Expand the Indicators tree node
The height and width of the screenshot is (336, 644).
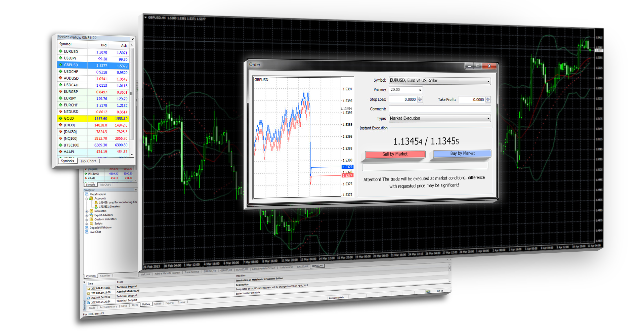point(87,212)
